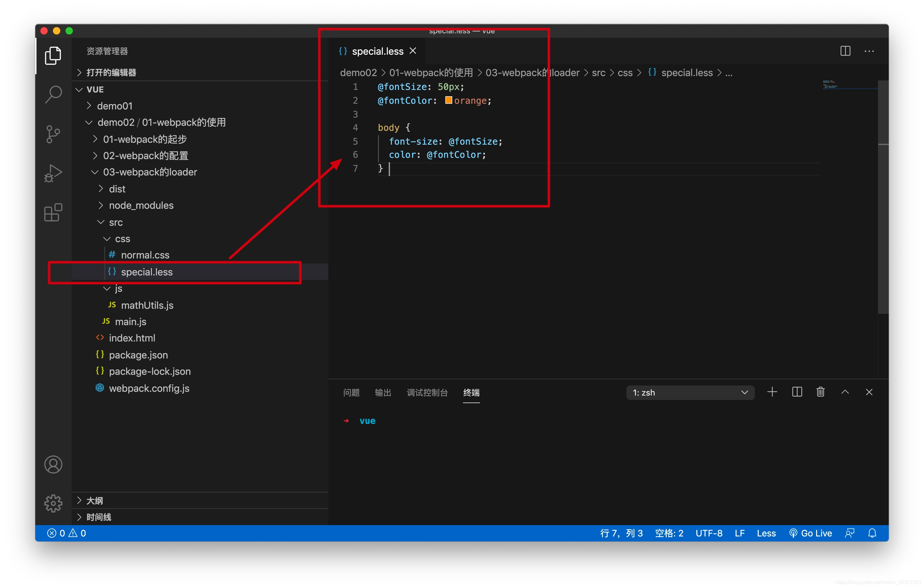The width and height of the screenshot is (924, 588).
Task: Collapse the VUE workspace folder
Action: 199,89
